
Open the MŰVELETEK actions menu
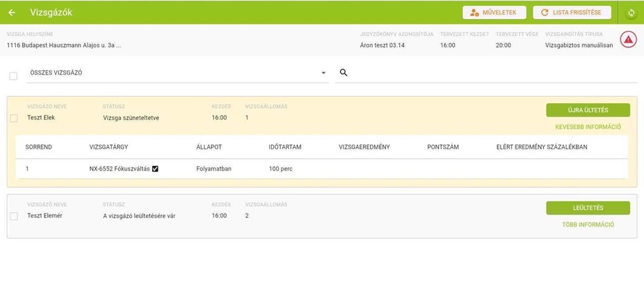click(494, 12)
